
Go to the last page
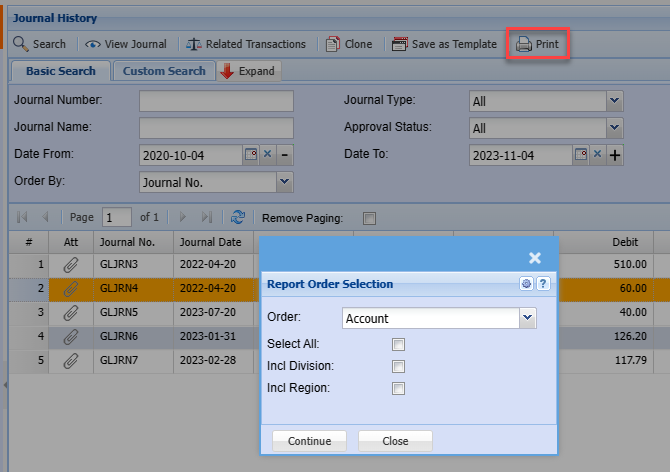[207, 217]
